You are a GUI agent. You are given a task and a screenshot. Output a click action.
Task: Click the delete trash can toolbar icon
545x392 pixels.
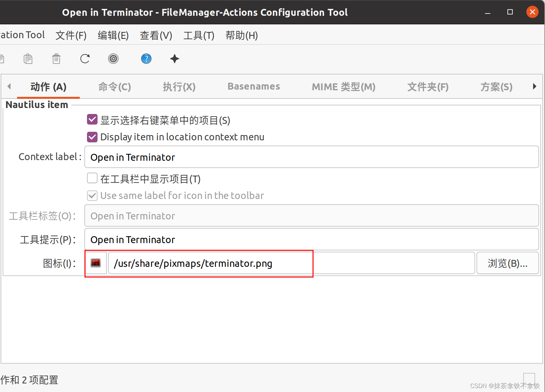coord(56,59)
